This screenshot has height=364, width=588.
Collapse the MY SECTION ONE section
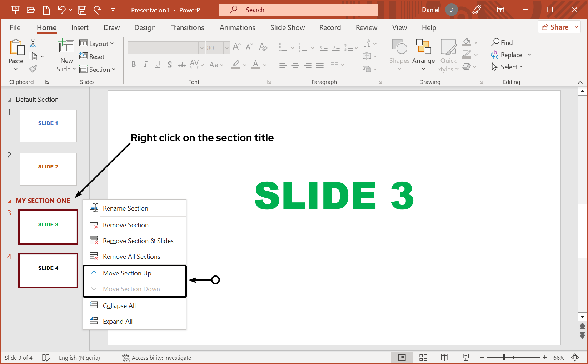click(x=10, y=201)
